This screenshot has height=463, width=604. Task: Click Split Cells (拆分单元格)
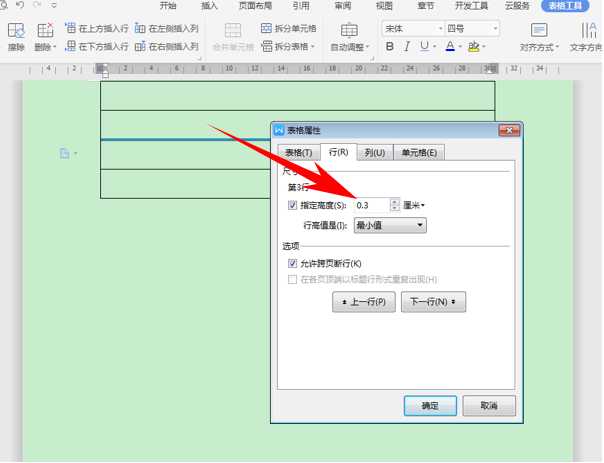coord(289,28)
